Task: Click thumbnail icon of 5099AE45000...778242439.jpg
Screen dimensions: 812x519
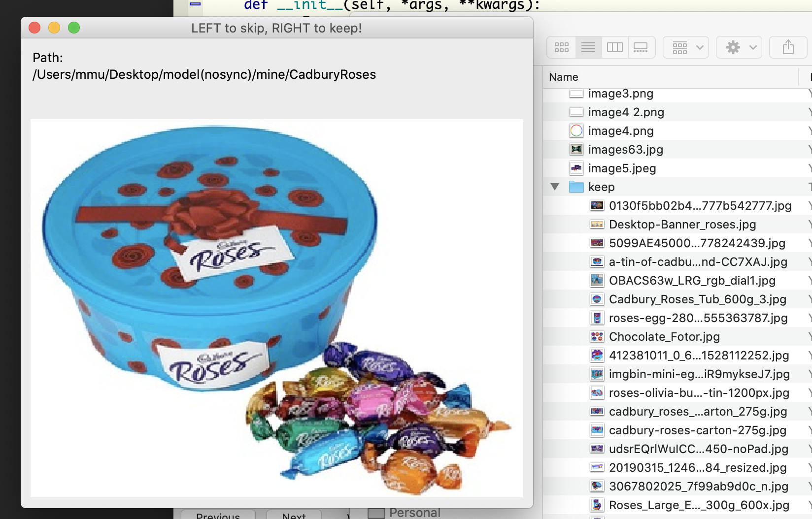Action: pyautogui.click(x=597, y=243)
